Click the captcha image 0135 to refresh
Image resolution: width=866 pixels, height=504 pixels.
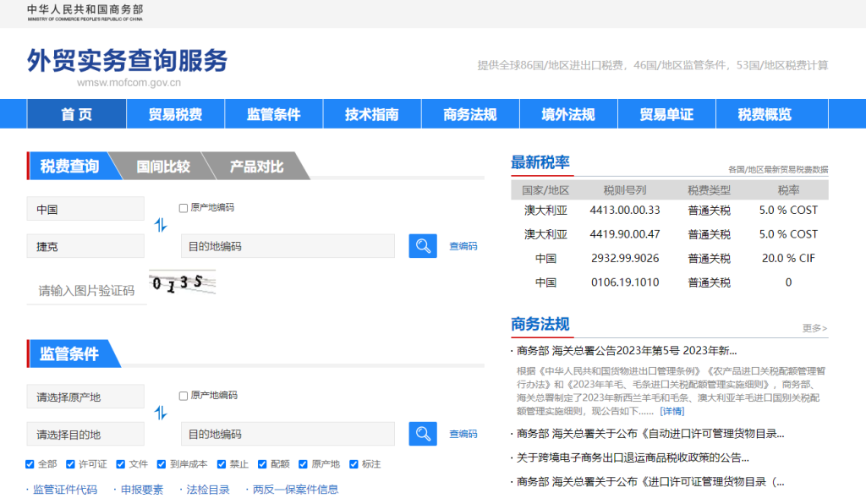click(183, 283)
